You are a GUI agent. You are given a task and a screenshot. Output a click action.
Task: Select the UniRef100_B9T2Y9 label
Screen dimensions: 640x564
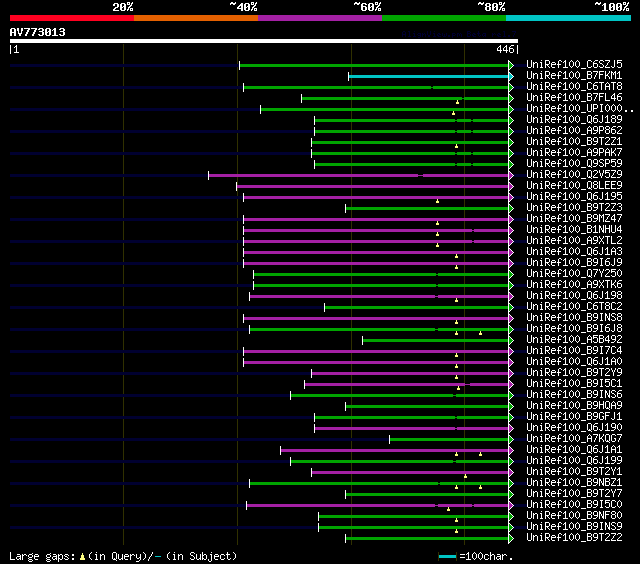coord(574,373)
